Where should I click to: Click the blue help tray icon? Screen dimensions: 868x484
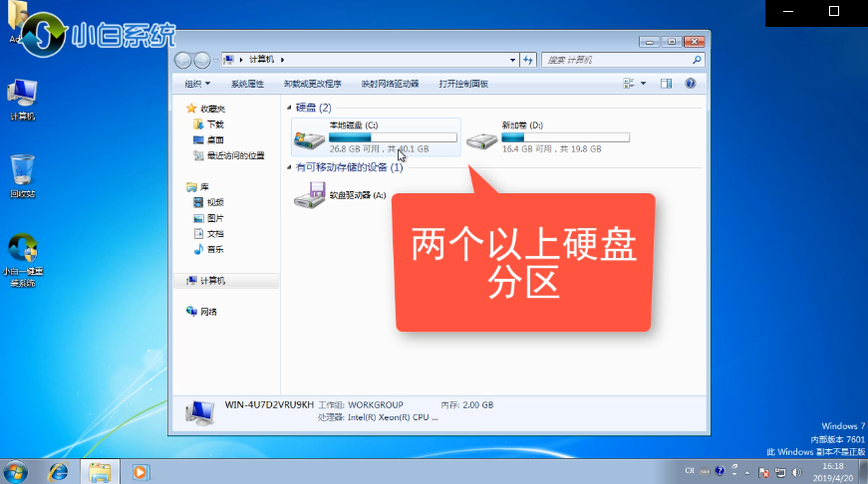[x=720, y=471]
